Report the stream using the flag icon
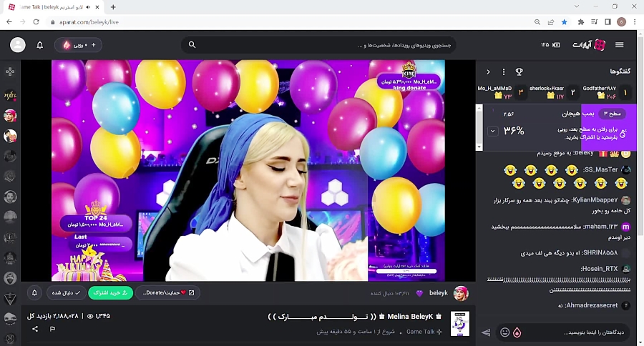The image size is (644, 346). [x=52, y=329]
